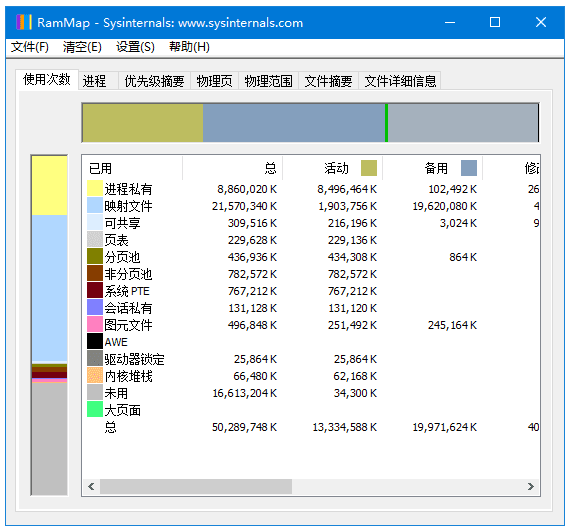Switch to the 物理页 tab
Viewport: 570px width, 532px height.
214,81
